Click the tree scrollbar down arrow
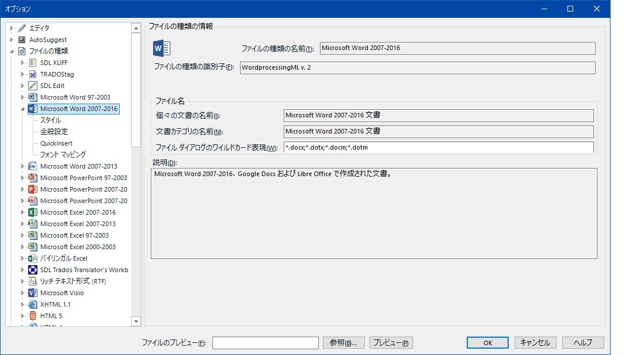The width and height of the screenshot is (644, 355). click(x=136, y=322)
